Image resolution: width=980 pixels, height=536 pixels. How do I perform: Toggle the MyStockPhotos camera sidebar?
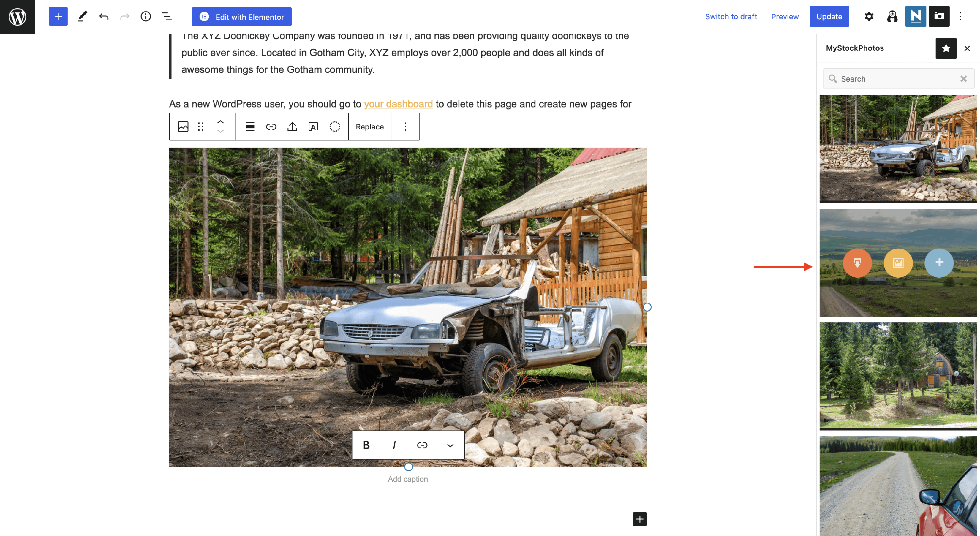pyautogui.click(x=939, y=16)
